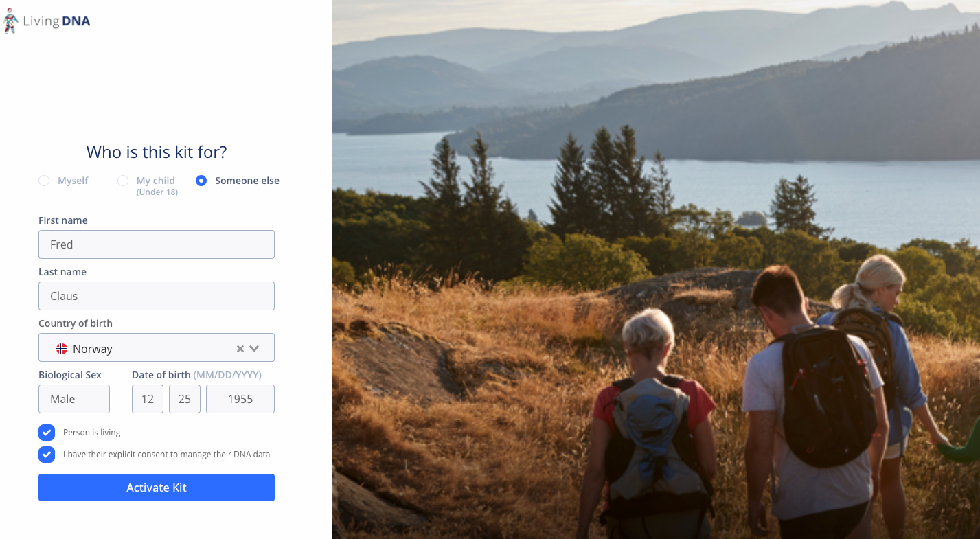Click the birth year field showing 1955
This screenshot has height=539, width=980.
240,399
